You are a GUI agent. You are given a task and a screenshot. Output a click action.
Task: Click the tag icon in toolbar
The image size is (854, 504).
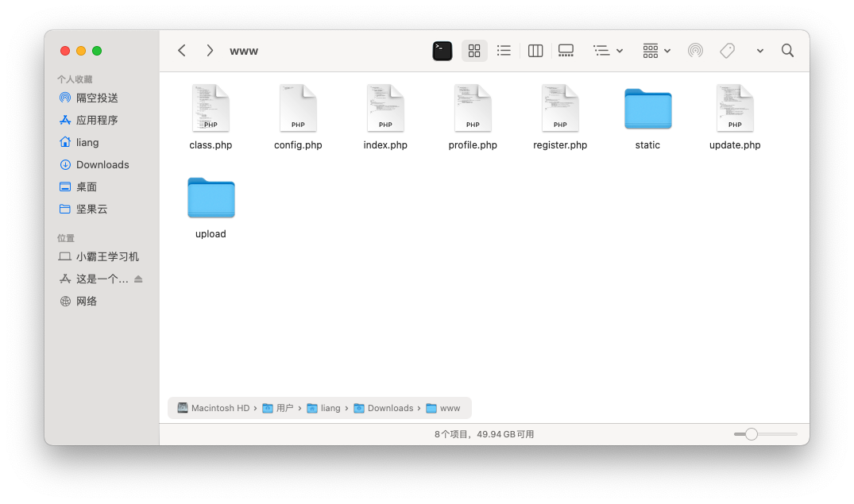(727, 51)
